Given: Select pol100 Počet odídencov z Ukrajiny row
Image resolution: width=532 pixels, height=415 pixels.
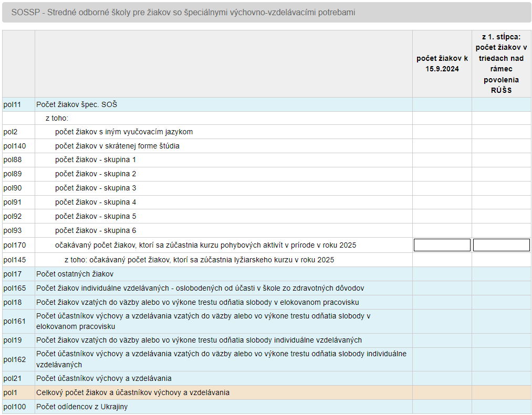Looking at the screenshot, I should click(267, 407).
